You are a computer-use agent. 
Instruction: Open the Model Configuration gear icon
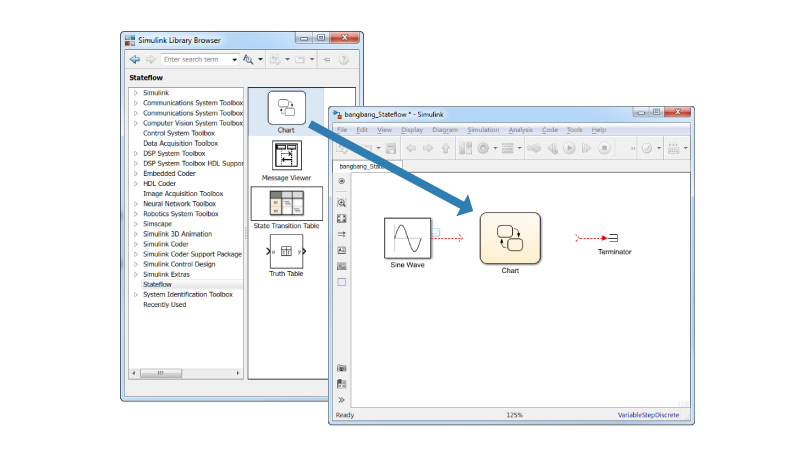(484, 149)
